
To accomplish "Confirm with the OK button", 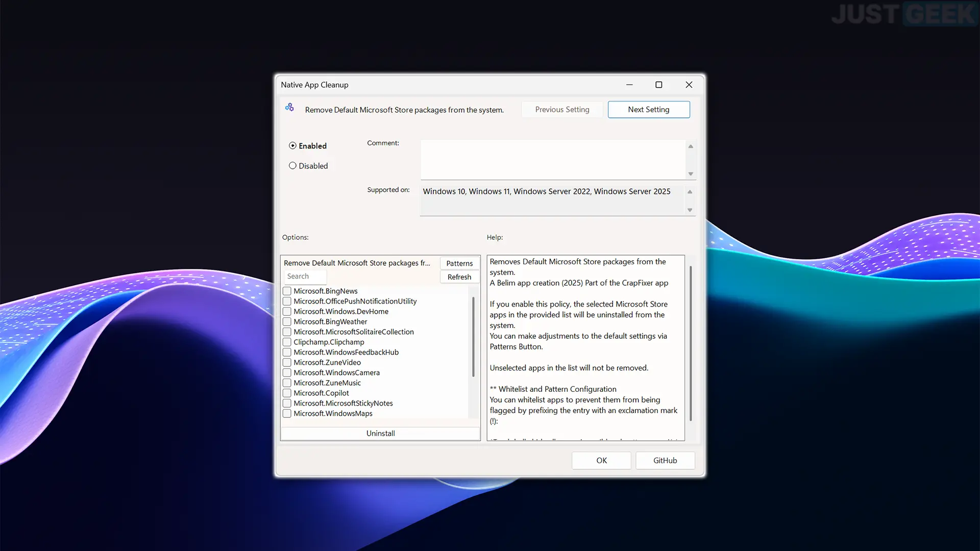I will (x=601, y=461).
